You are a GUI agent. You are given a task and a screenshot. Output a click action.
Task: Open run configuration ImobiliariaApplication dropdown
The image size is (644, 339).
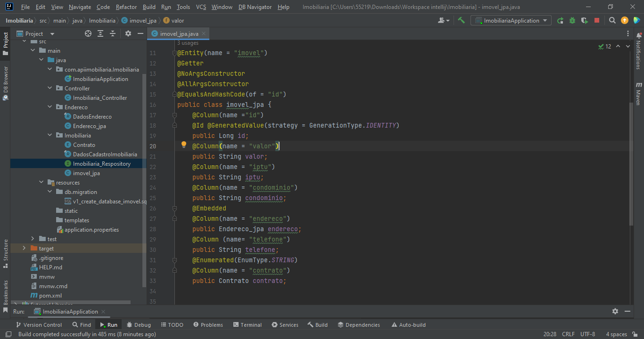click(x=511, y=20)
